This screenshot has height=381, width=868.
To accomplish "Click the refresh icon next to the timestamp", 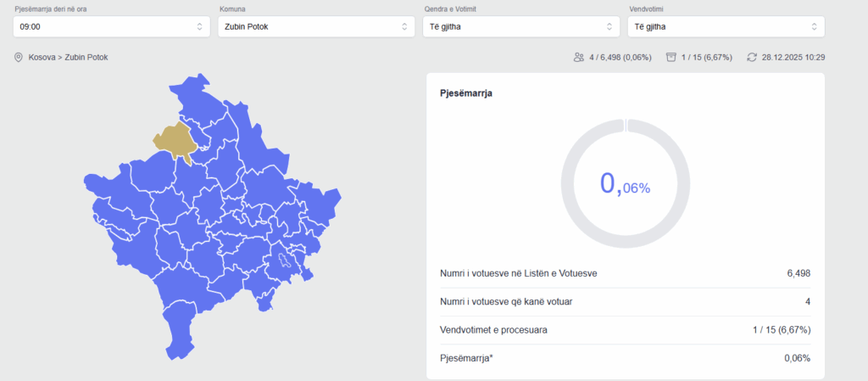I will (x=751, y=58).
